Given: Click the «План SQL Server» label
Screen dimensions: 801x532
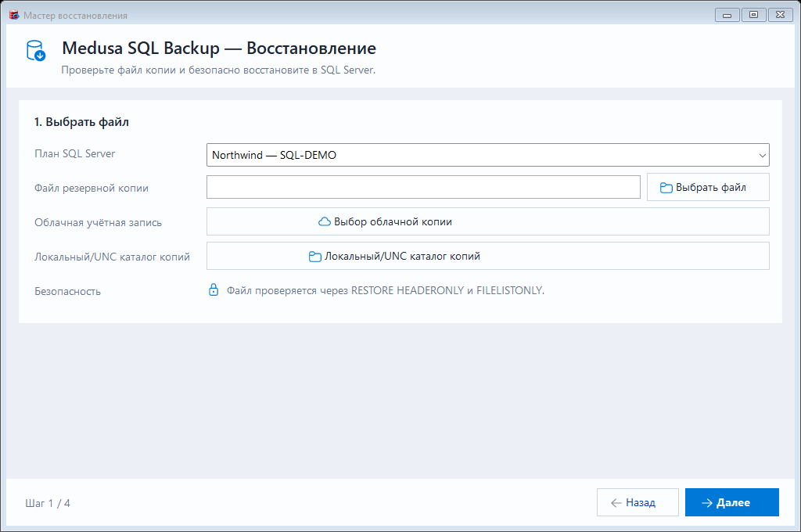Looking at the screenshot, I should coord(74,154).
